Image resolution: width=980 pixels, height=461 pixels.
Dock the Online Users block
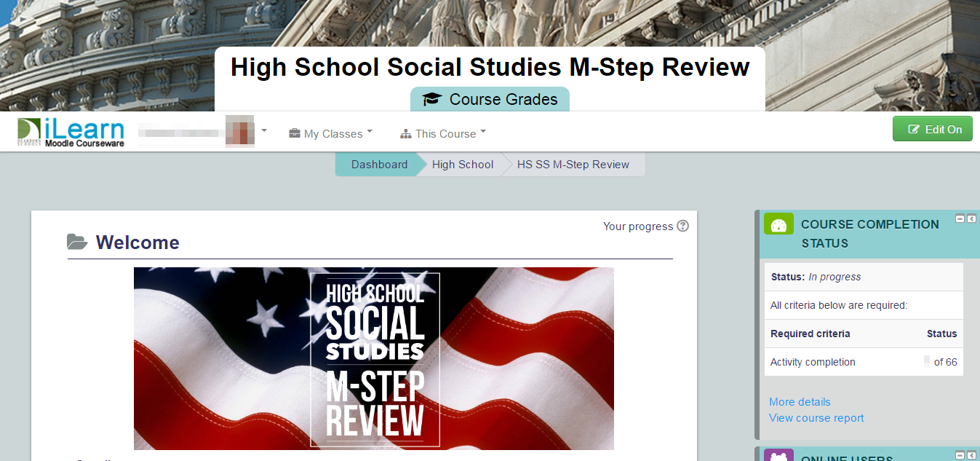[971, 454]
